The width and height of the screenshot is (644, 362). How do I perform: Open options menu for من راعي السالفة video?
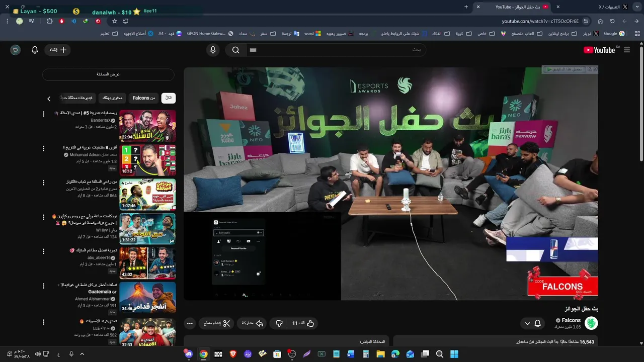pyautogui.click(x=43, y=183)
